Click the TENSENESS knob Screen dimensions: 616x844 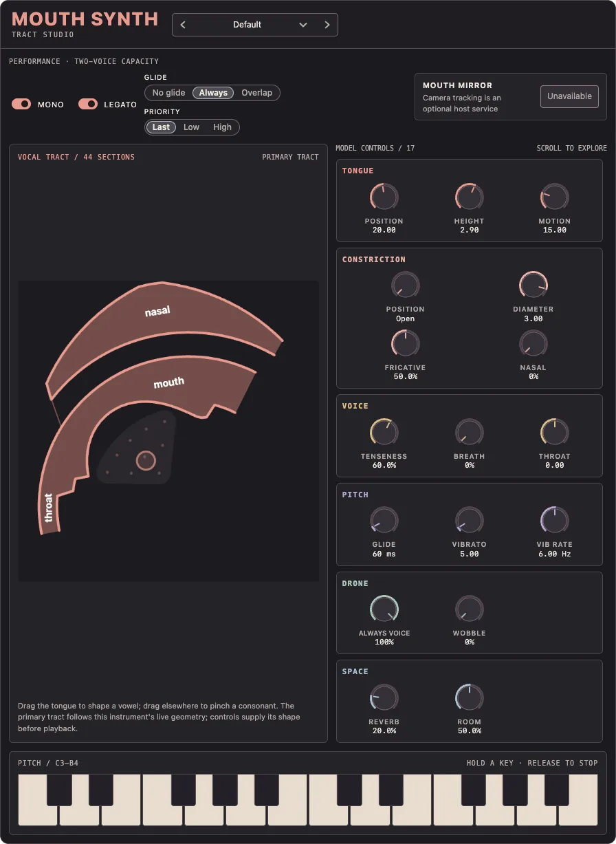point(384,432)
